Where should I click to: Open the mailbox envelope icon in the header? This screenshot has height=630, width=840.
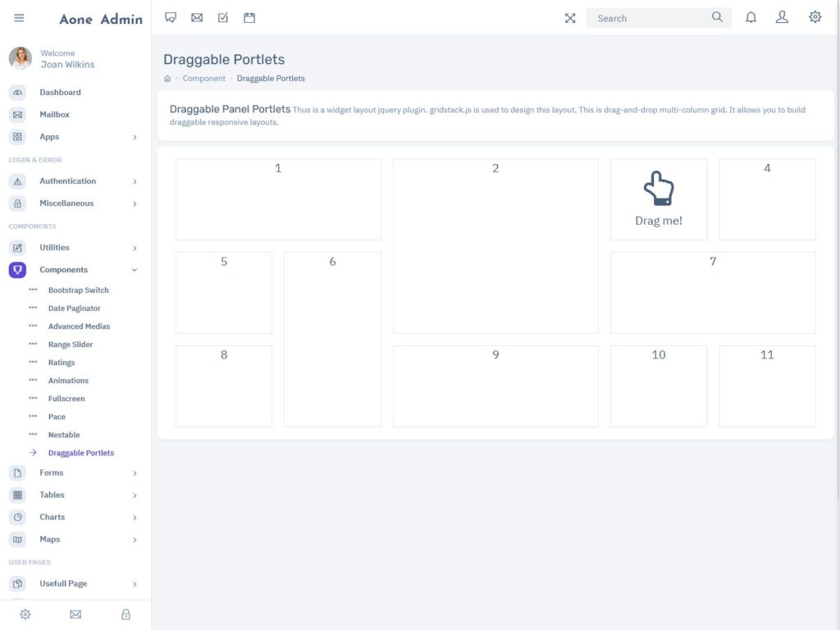[196, 17]
